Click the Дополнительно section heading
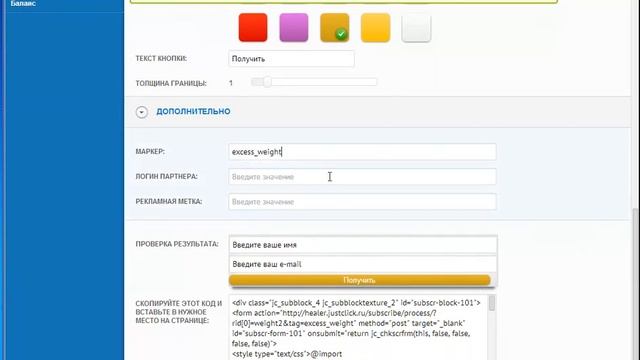The image size is (640, 360). 193,111
